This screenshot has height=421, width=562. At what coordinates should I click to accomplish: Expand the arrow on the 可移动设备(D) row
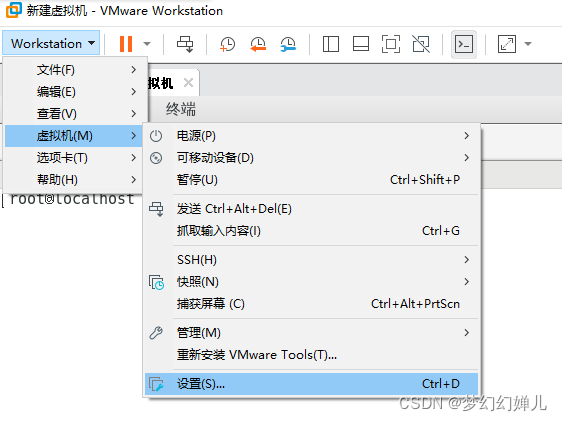pos(466,158)
